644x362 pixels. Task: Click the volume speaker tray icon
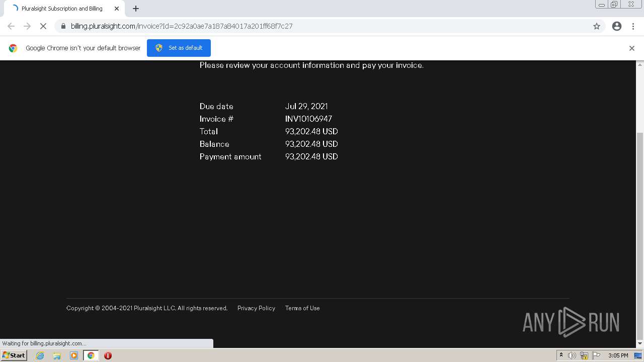coord(572,355)
